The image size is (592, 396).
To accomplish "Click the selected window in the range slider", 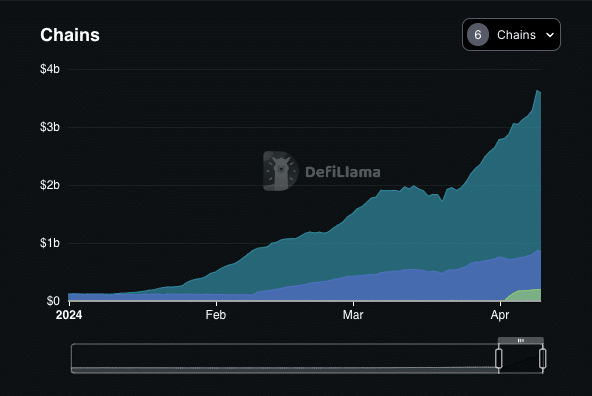I will pos(521,358).
